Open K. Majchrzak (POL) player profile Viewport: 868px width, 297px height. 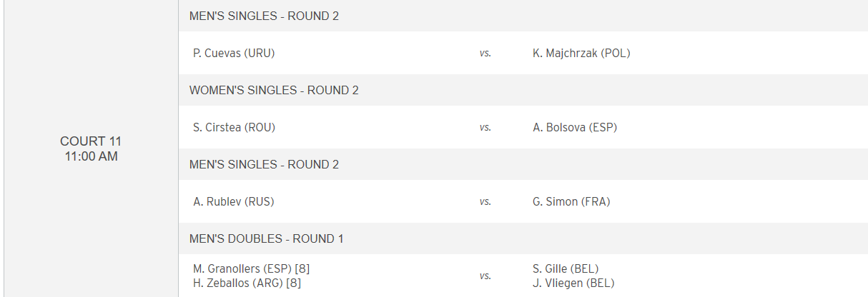click(581, 53)
